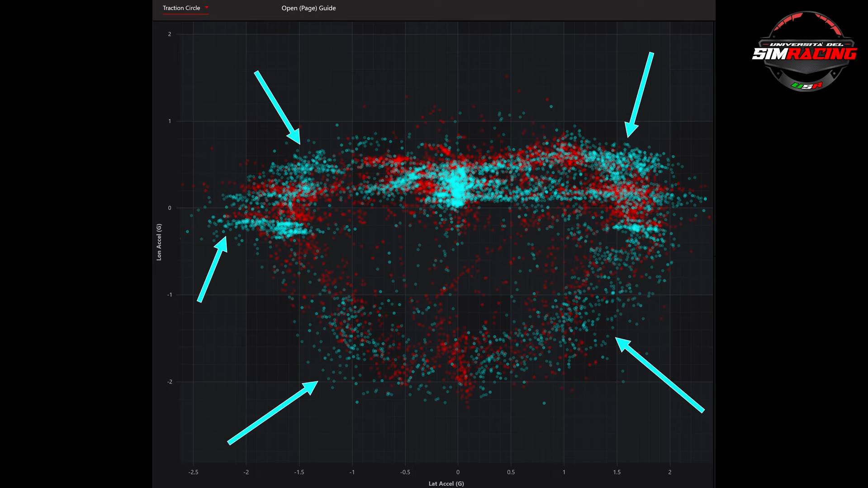Click the -1.5 tick on Lat Accel axis
The height and width of the screenshot is (488, 868).
click(x=299, y=472)
